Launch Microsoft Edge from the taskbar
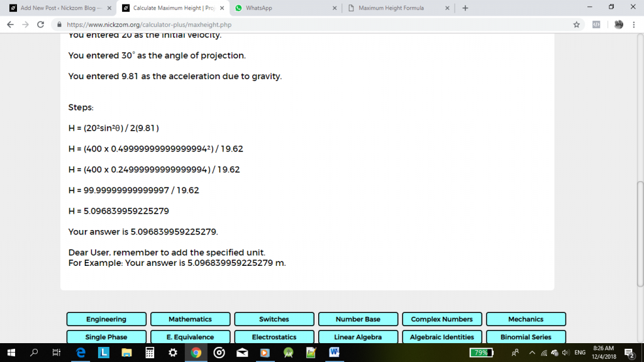The image size is (644, 362). click(x=80, y=353)
